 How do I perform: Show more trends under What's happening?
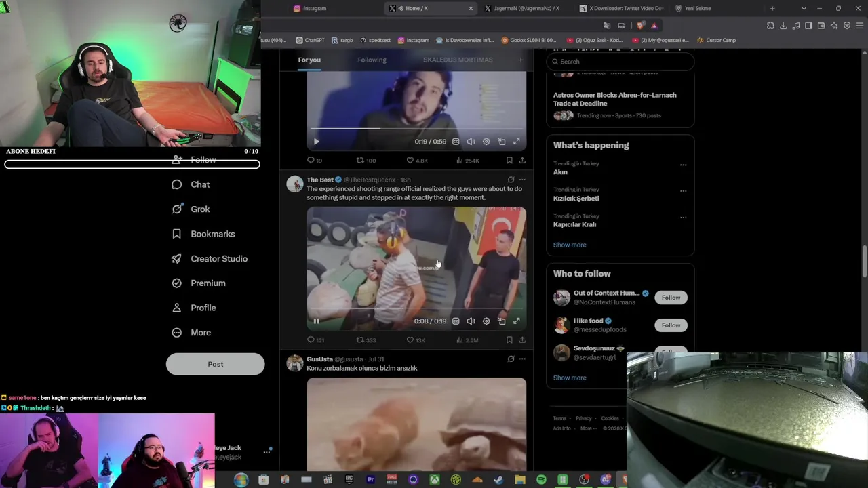tap(570, 245)
